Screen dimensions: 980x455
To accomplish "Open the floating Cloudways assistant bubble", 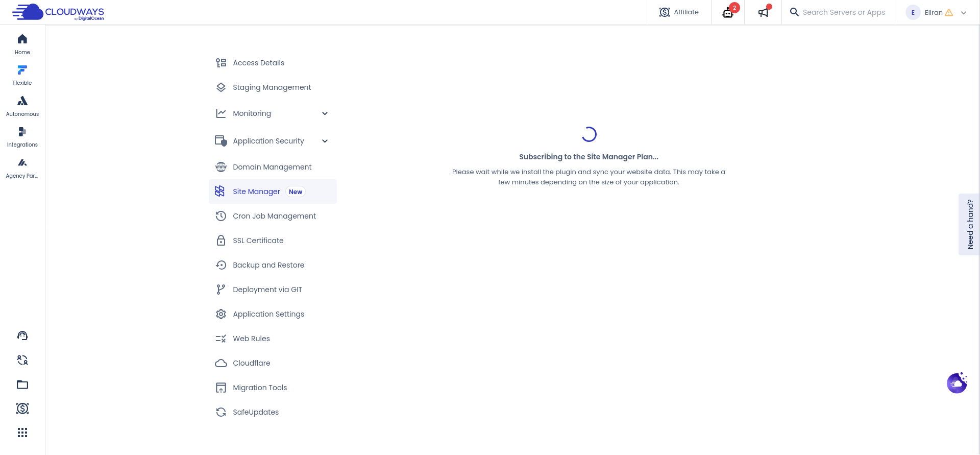I will (x=957, y=382).
